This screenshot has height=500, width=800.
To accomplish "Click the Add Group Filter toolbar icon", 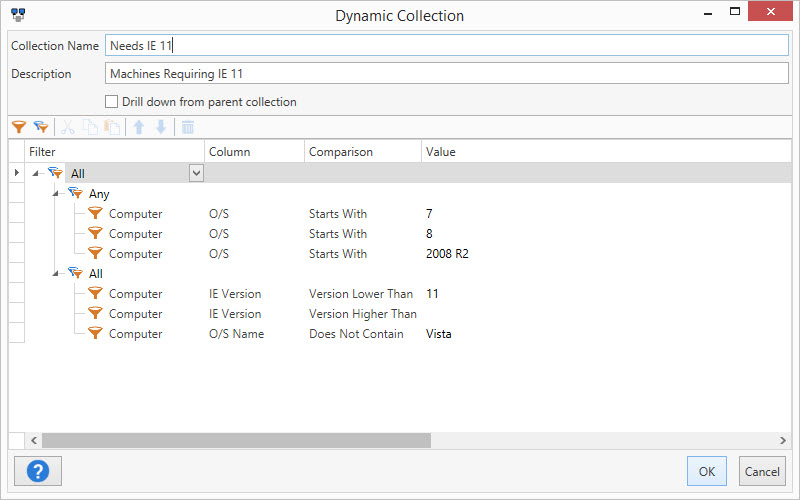I will pyautogui.click(x=41, y=127).
